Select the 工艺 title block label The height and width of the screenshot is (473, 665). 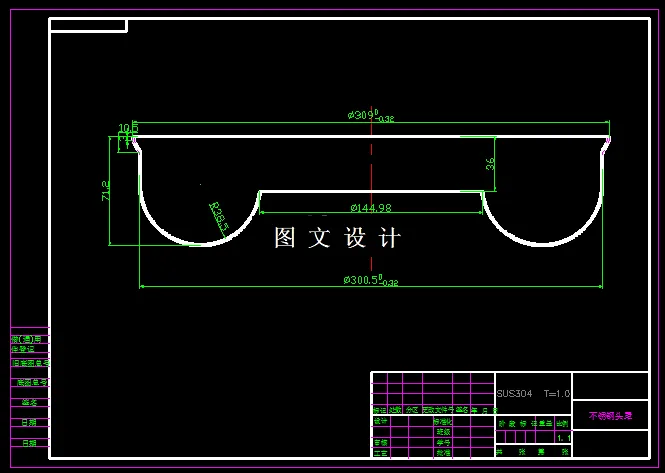click(380, 453)
